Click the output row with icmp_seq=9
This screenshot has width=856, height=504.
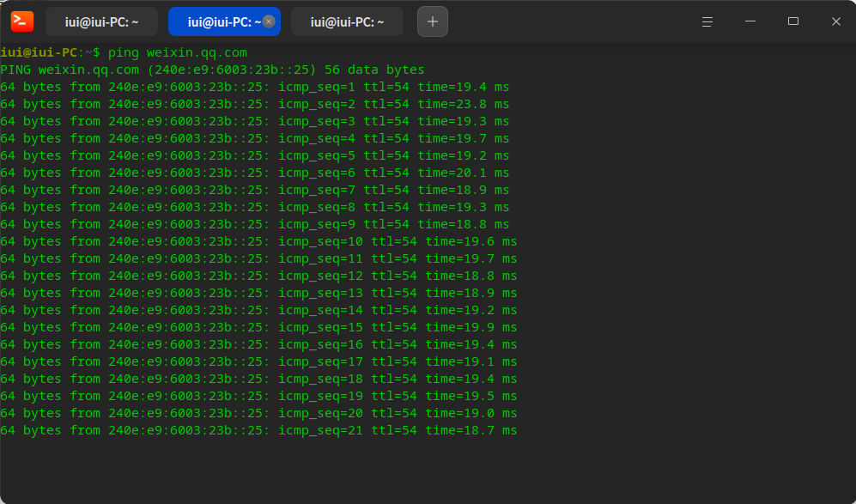click(x=254, y=224)
